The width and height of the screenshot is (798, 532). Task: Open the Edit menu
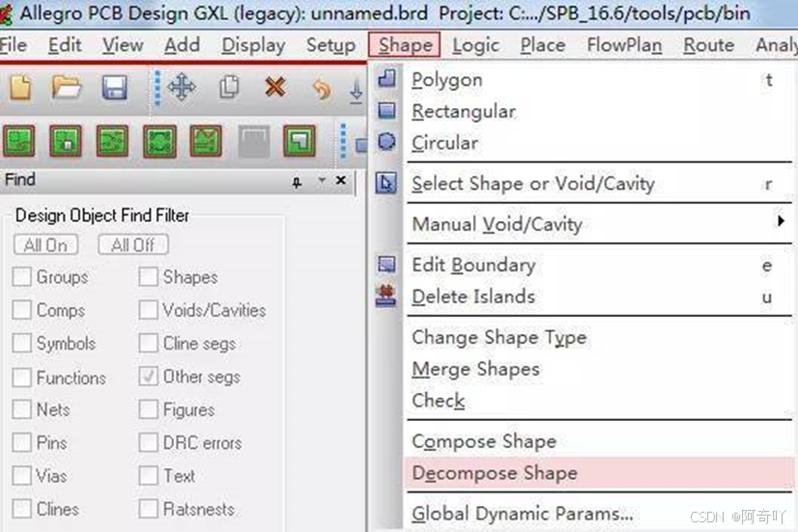point(65,45)
